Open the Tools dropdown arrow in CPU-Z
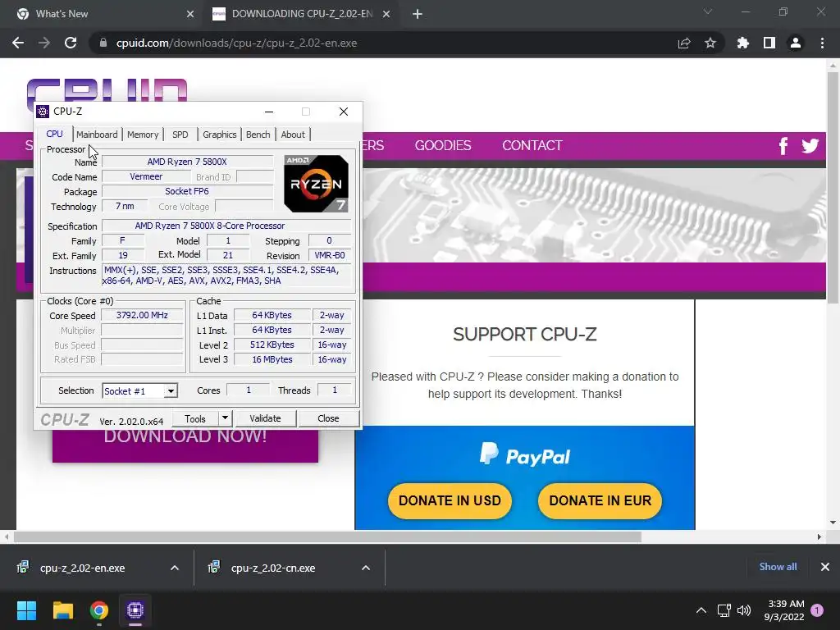 pyautogui.click(x=225, y=418)
